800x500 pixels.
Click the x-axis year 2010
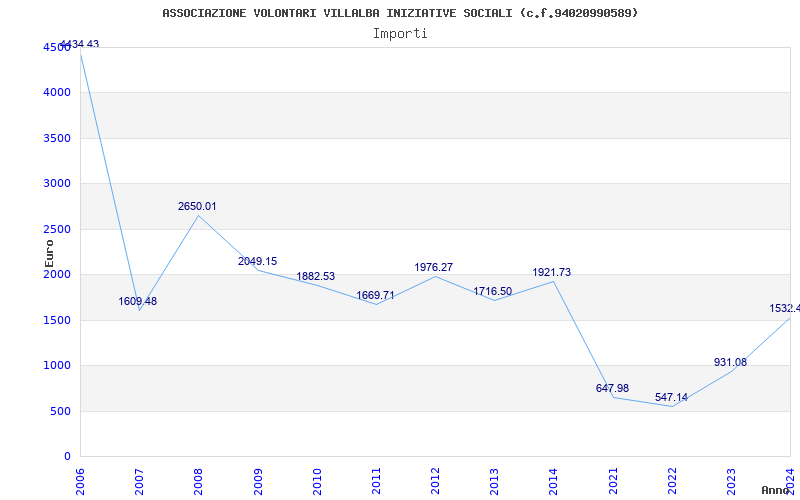[317, 481]
